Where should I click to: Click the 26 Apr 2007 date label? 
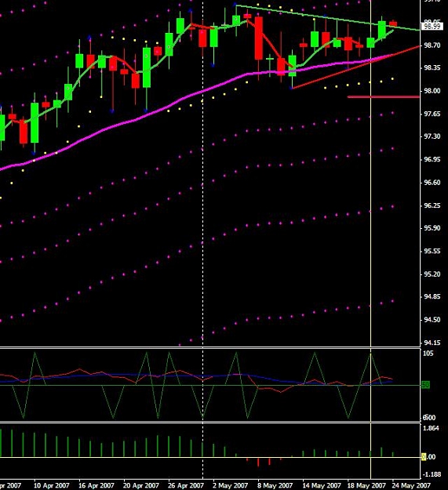(186, 485)
